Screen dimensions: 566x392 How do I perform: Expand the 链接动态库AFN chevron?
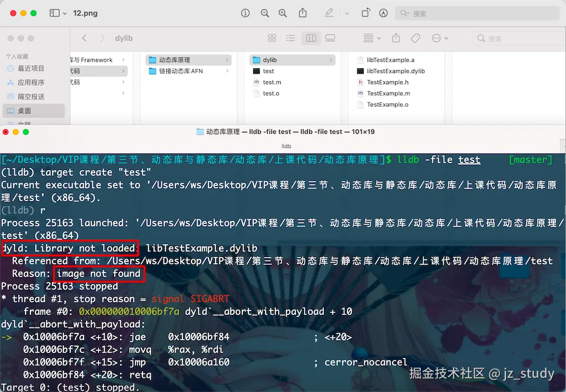227,71
